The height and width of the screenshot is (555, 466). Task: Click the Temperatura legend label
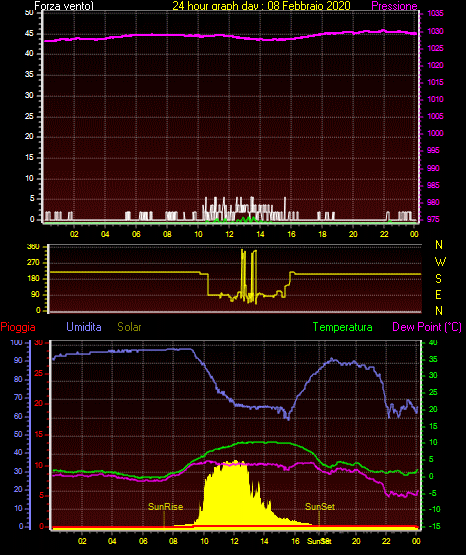pos(342,327)
